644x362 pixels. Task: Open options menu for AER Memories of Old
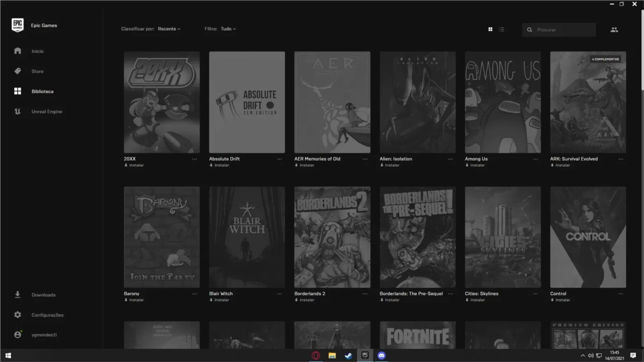tap(365, 159)
